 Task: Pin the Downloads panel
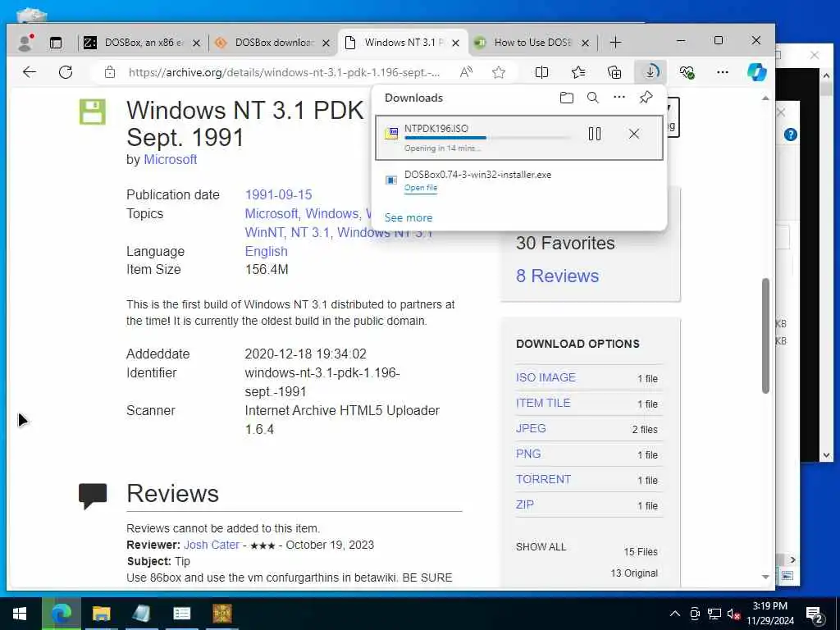tap(646, 98)
